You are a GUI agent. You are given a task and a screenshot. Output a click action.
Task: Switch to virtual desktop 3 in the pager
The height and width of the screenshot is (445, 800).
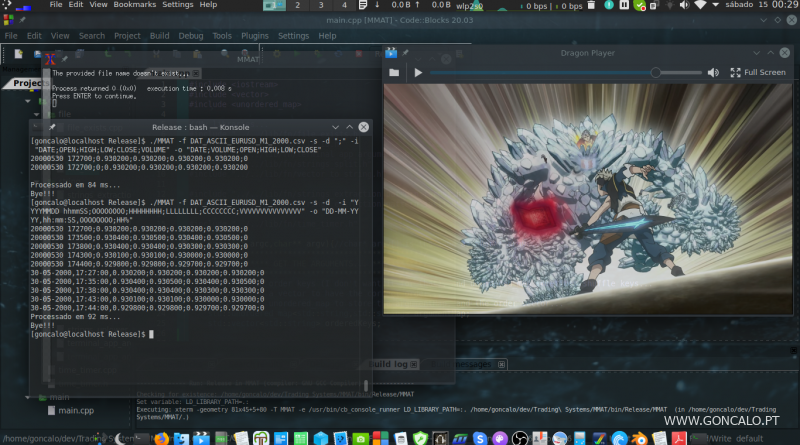(x=322, y=6)
